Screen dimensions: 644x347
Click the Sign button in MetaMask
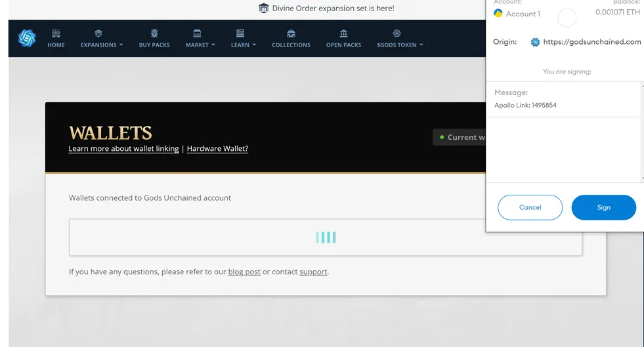604,207
